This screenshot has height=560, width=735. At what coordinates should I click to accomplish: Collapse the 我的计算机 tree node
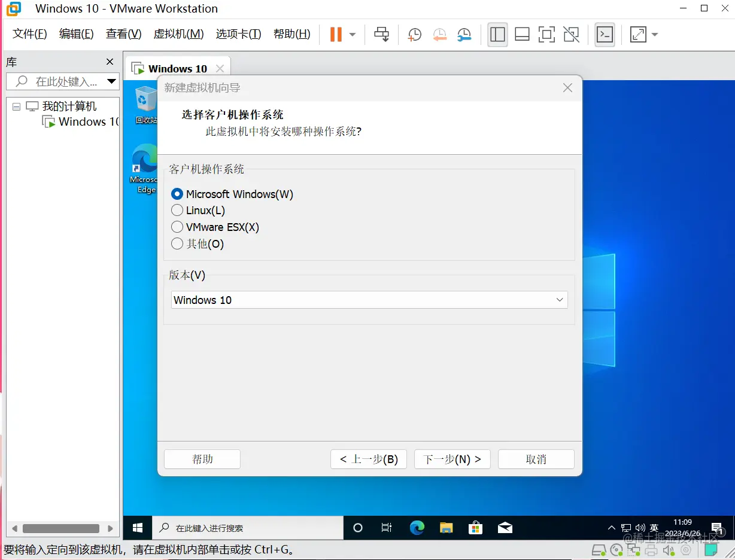pos(16,106)
